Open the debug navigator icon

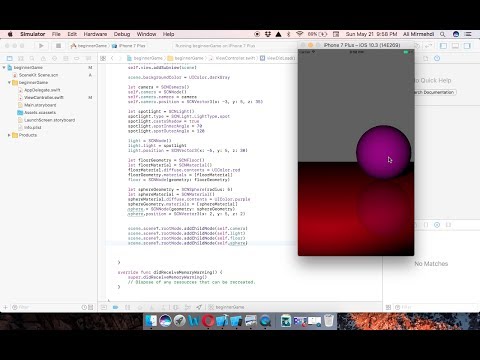(x=66, y=58)
